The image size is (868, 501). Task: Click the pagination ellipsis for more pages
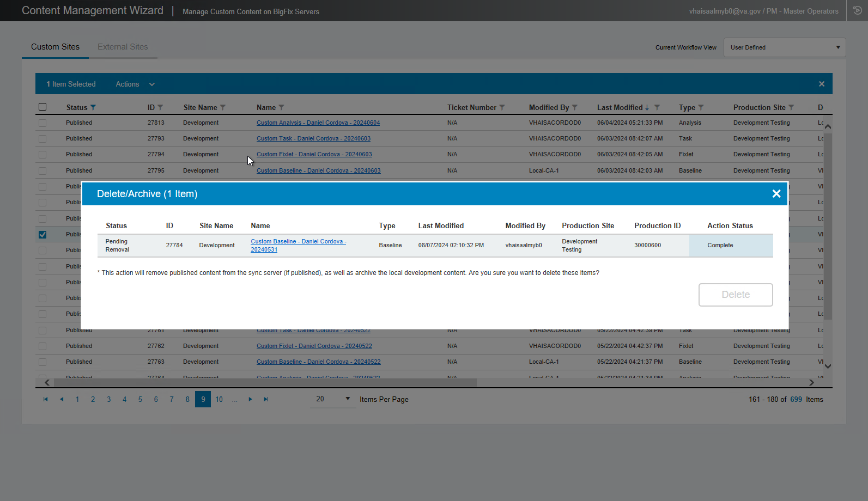(x=235, y=399)
